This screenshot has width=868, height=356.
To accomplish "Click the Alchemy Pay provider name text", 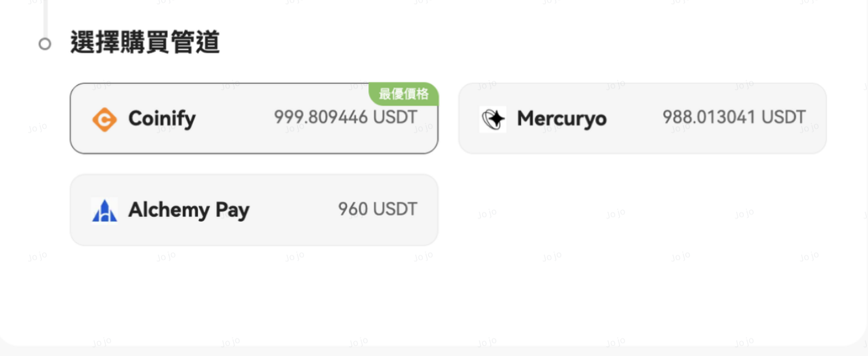I will 188,210.
